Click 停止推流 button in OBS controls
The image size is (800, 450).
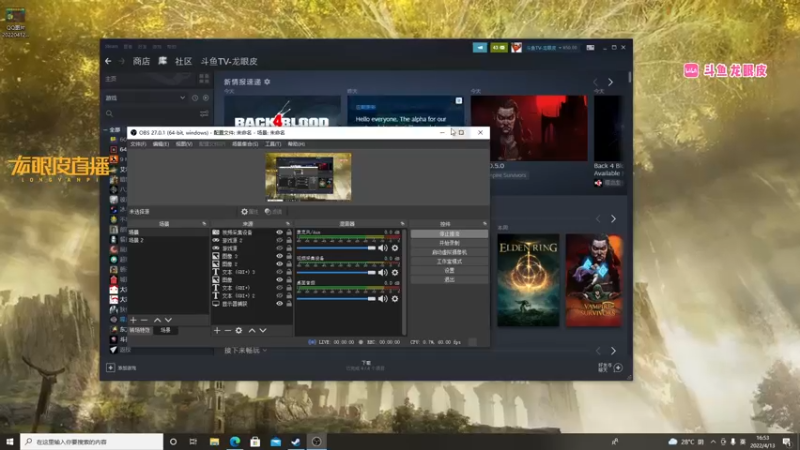click(449, 234)
